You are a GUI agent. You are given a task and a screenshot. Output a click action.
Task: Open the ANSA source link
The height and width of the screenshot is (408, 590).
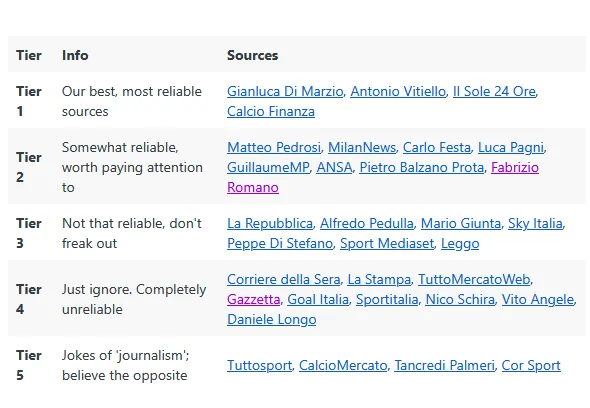point(335,167)
